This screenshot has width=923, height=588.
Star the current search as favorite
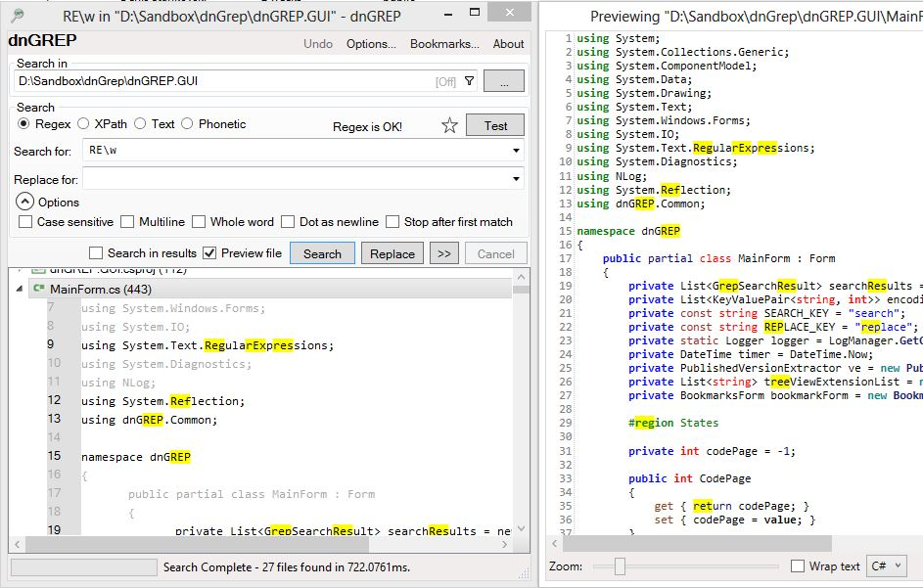point(448,125)
